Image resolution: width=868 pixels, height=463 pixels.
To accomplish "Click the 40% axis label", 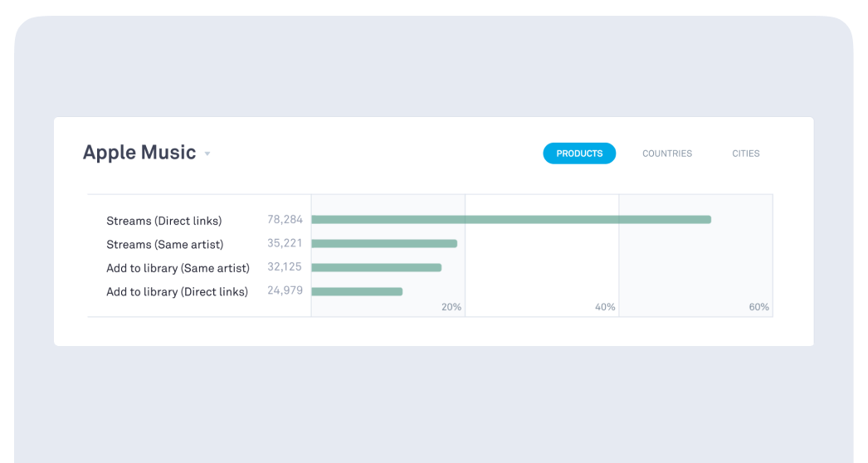I will point(605,307).
